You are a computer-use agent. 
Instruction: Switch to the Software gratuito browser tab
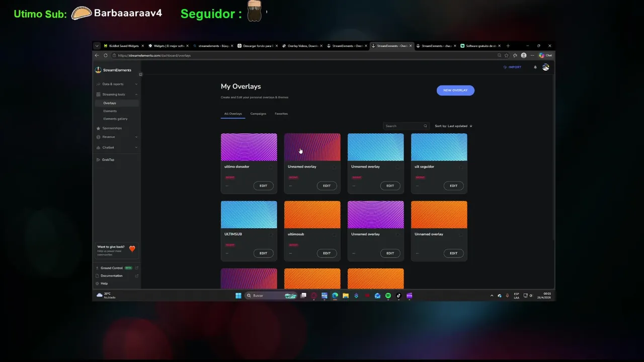click(480, 46)
